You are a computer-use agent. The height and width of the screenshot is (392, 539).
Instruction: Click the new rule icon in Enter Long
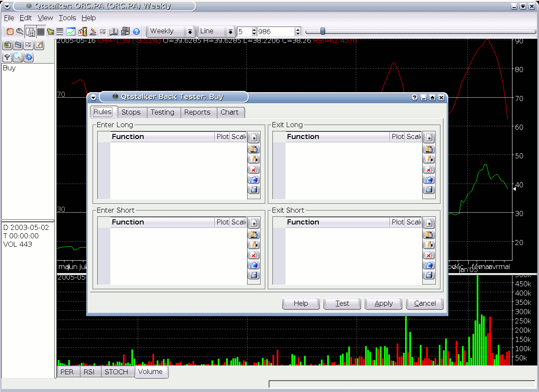coord(253,138)
